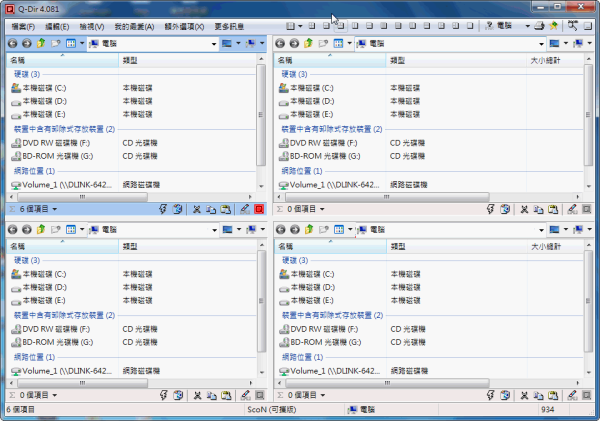Toggle gray square marker in upper-right pane
This screenshot has width=600, height=421.
pyautogui.click(x=587, y=209)
